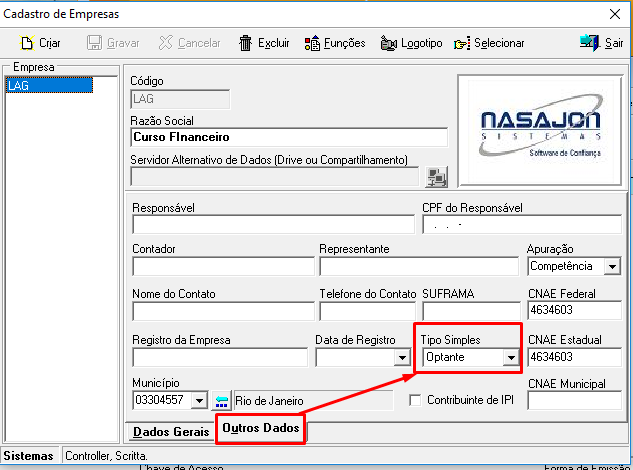This screenshot has height=470, width=633.
Task: Select LAG in the Empresa list
Action: pyautogui.click(x=18, y=86)
